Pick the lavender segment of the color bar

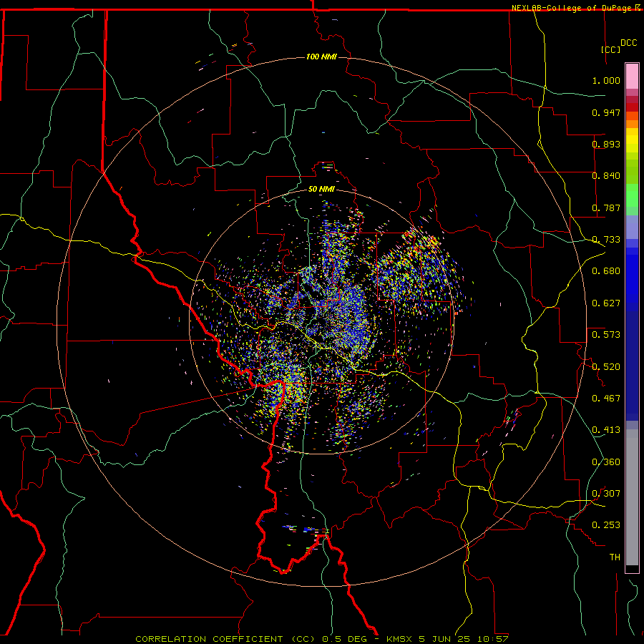pos(632,227)
